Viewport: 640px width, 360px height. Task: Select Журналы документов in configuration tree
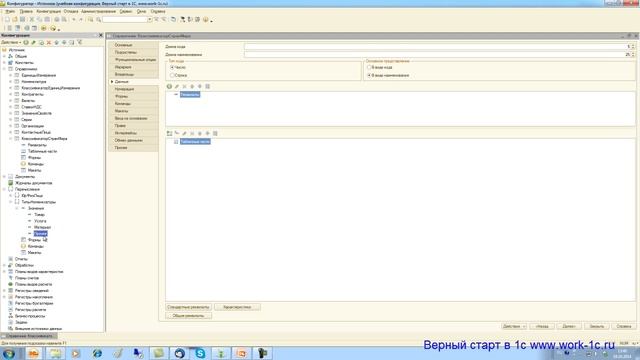click(33, 183)
